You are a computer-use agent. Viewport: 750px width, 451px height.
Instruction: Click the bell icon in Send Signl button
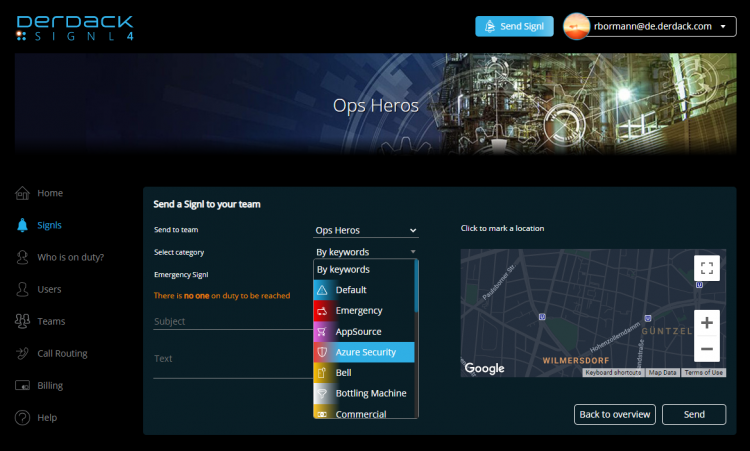(x=490, y=26)
